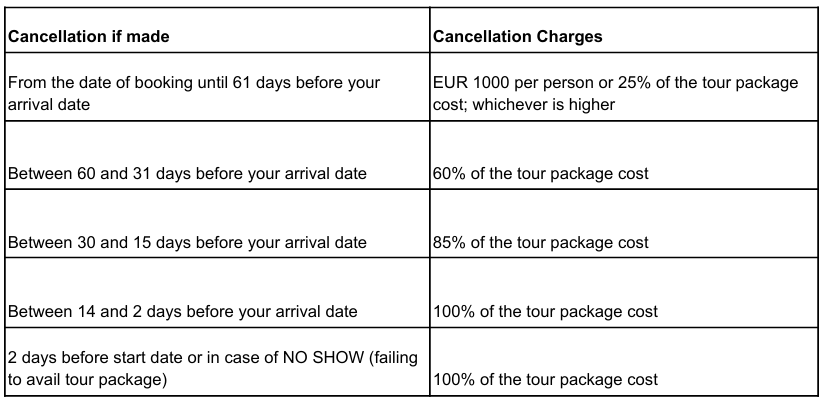Select the '2 days before start date' NO SHOW cell
The height and width of the screenshot is (400, 826).
[x=218, y=362]
